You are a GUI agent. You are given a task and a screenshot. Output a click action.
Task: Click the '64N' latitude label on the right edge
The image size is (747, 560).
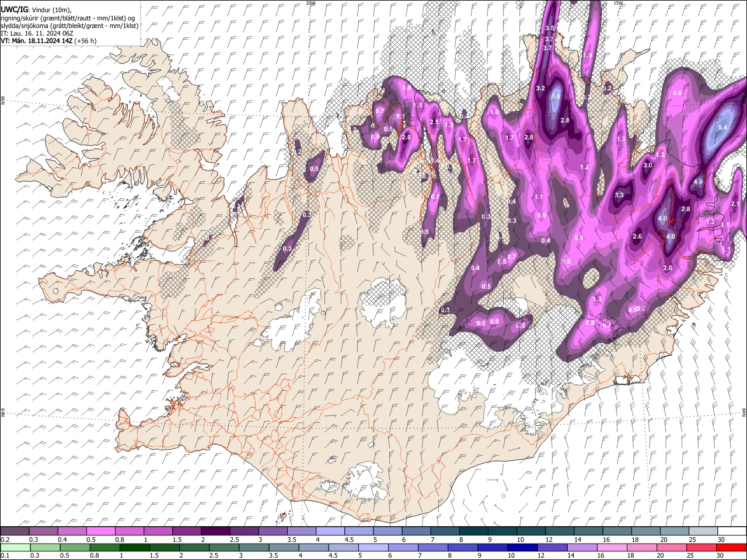744,412
